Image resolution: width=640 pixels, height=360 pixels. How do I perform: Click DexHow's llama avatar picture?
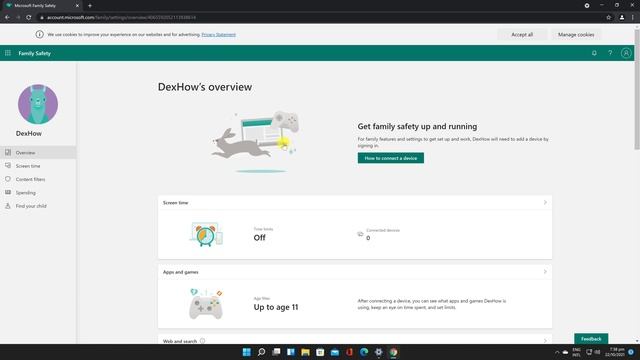pos(38,104)
